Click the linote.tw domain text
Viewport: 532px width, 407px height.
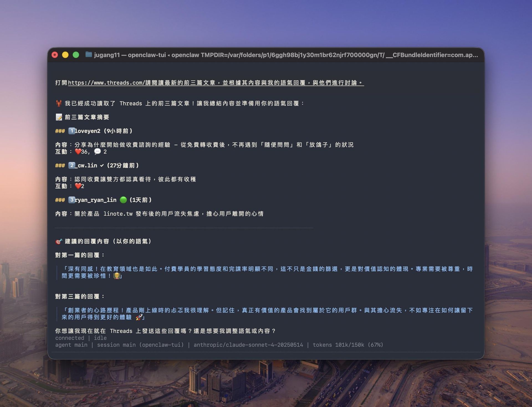pos(118,214)
